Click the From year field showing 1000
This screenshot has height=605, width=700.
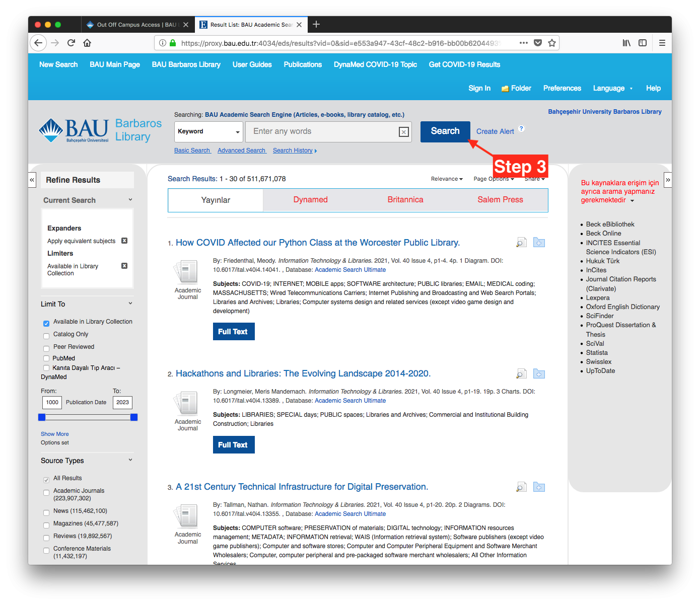[52, 403]
